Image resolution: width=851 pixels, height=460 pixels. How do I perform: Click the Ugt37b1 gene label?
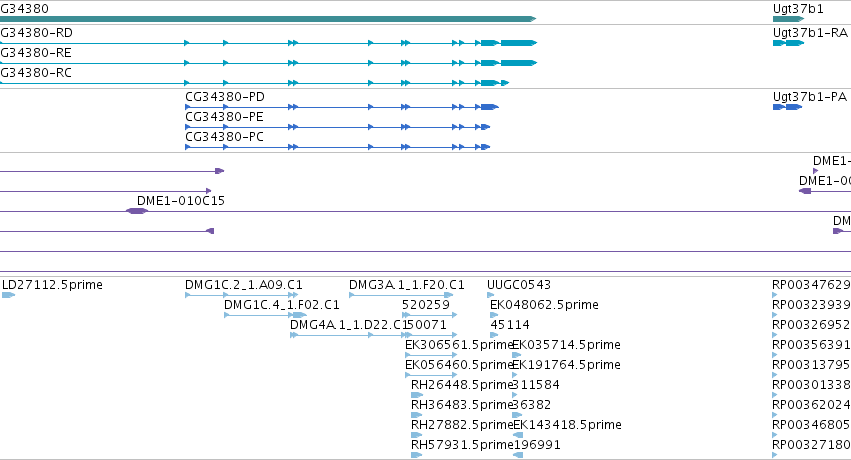pos(798,9)
